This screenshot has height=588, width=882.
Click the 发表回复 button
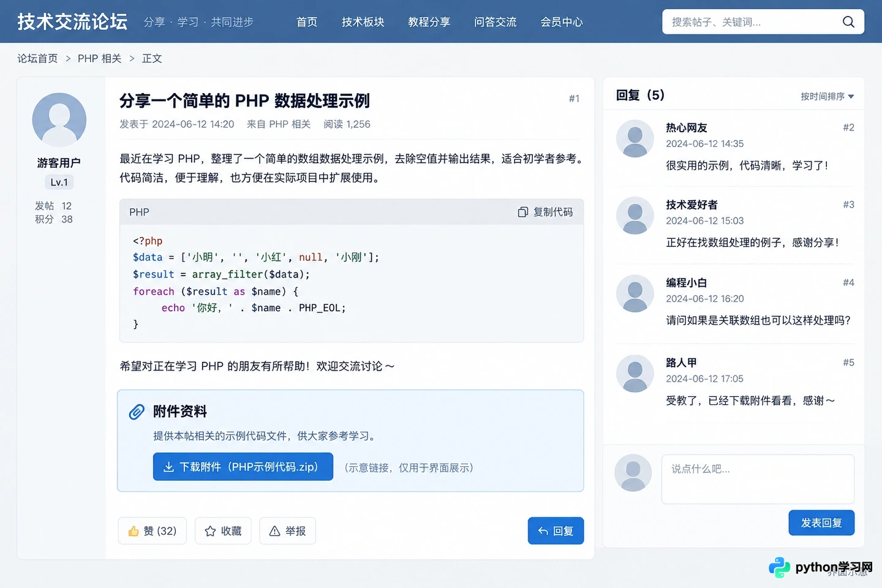pyautogui.click(x=821, y=523)
